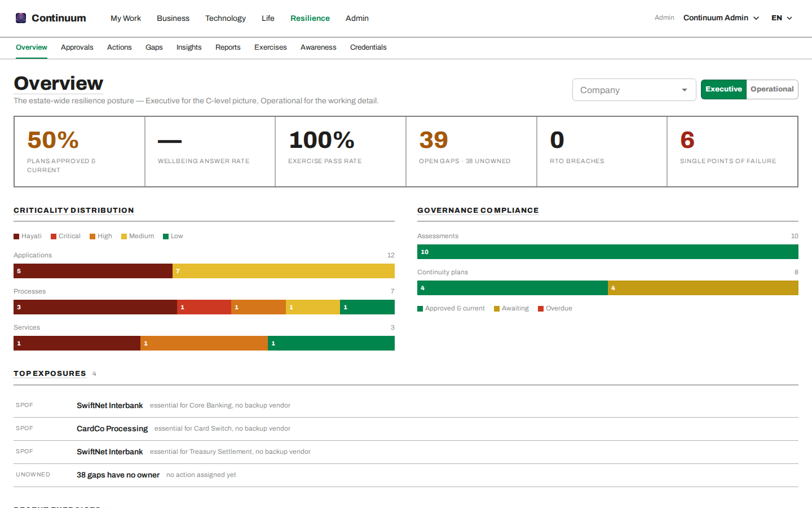Click the Continuity plans awaiting gold segment
The image size is (812, 508).
703,288
